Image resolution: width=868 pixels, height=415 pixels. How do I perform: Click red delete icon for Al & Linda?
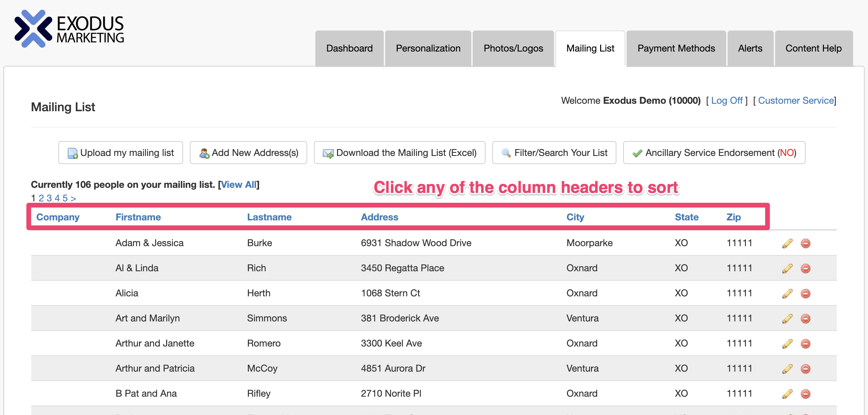coord(806,268)
